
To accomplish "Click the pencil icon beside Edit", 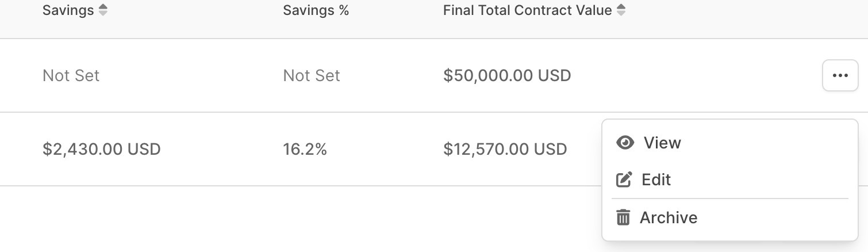I will pos(624,180).
